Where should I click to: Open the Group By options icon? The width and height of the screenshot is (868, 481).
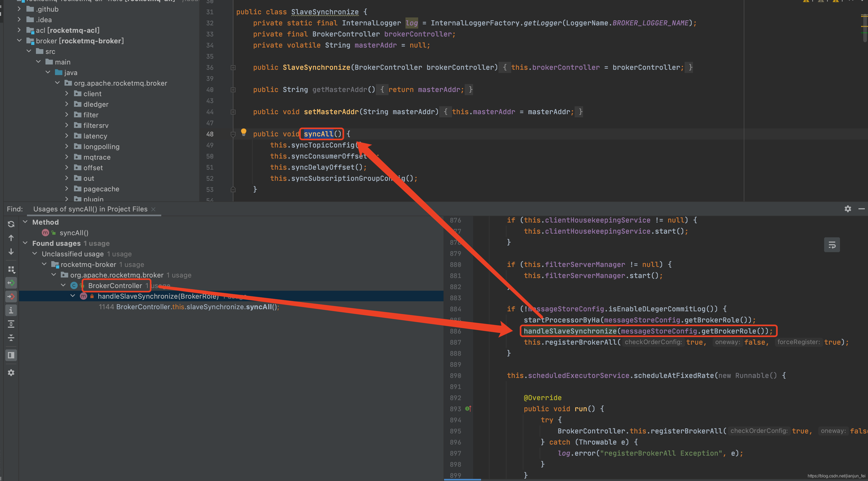click(11, 269)
